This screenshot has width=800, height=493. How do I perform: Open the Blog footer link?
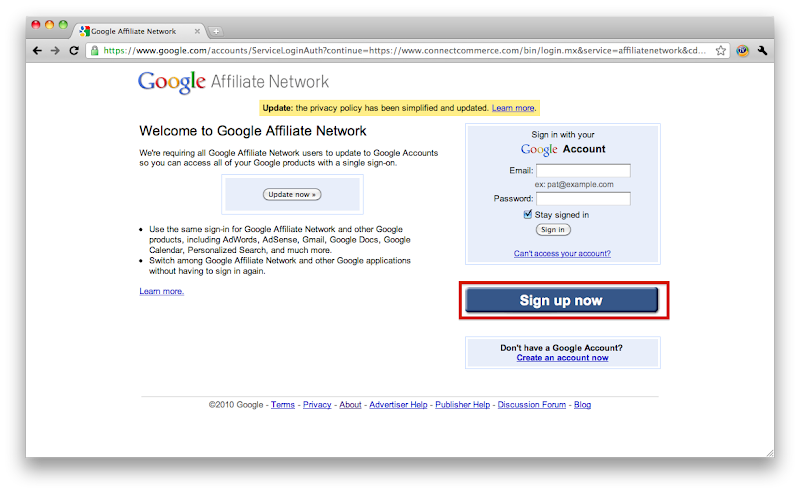tap(582, 405)
